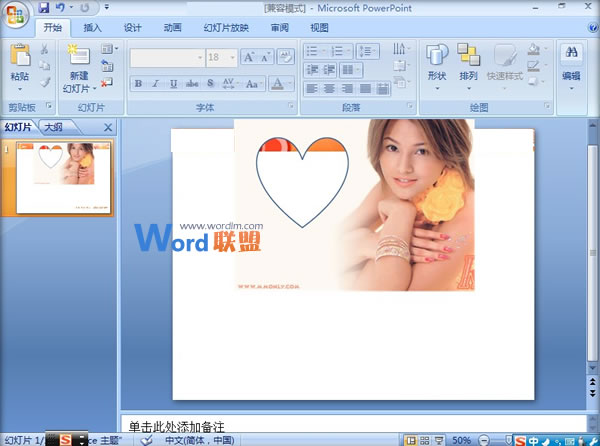Switch to the 插入 ribbon tab
This screenshot has height=446, width=600.
92,28
